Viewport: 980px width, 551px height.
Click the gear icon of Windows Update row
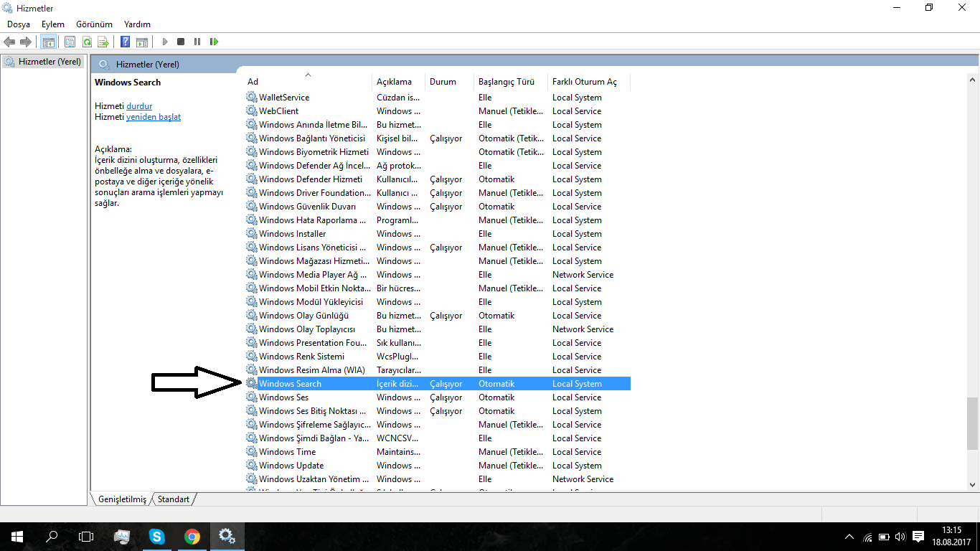pyautogui.click(x=252, y=466)
